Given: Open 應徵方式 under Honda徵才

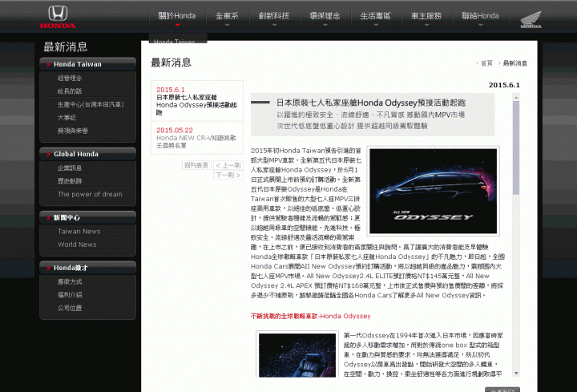Looking at the screenshot, I should [x=70, y=281].
